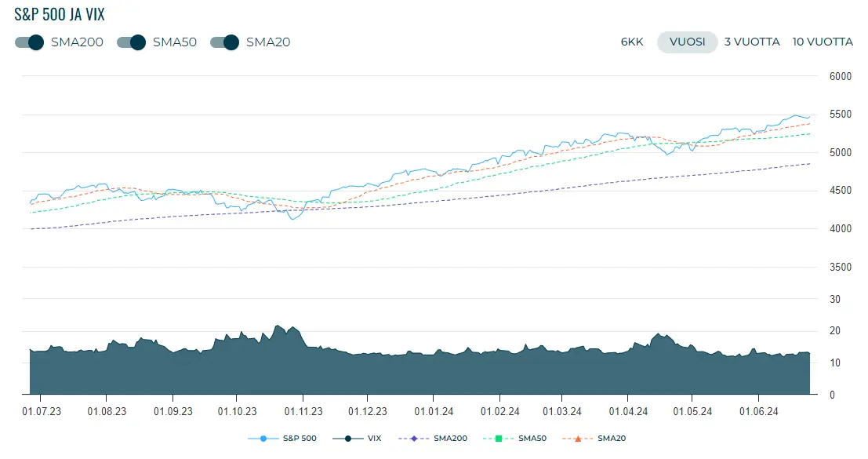Click the 01.06.24 date axis label
This screenshot has width=868, height=459.
tap(759, 411)
